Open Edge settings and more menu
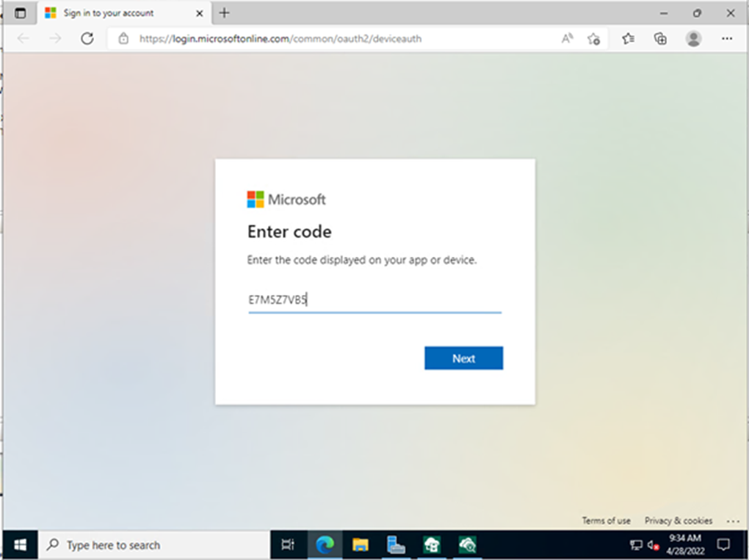The image size is (749, 560). click(727, 39)
